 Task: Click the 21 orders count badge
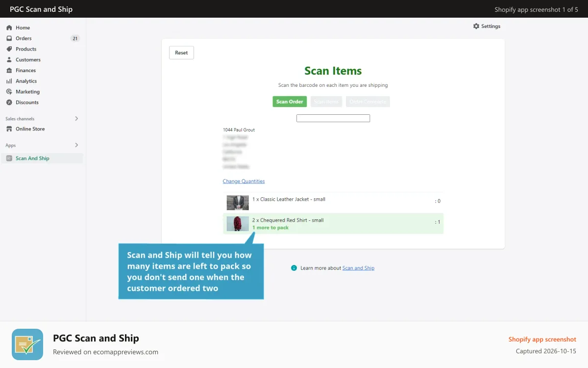[75, 38]
